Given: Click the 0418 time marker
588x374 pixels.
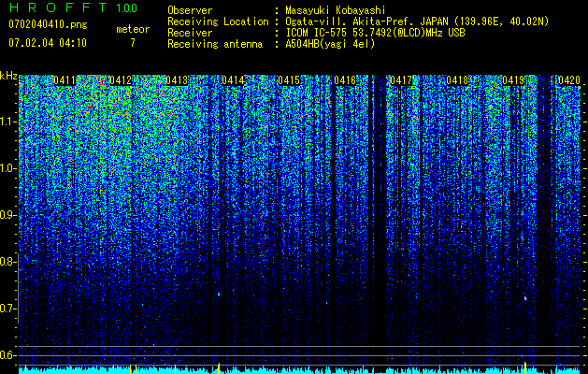Looking at the screenshot, I should tap(457, 80).
